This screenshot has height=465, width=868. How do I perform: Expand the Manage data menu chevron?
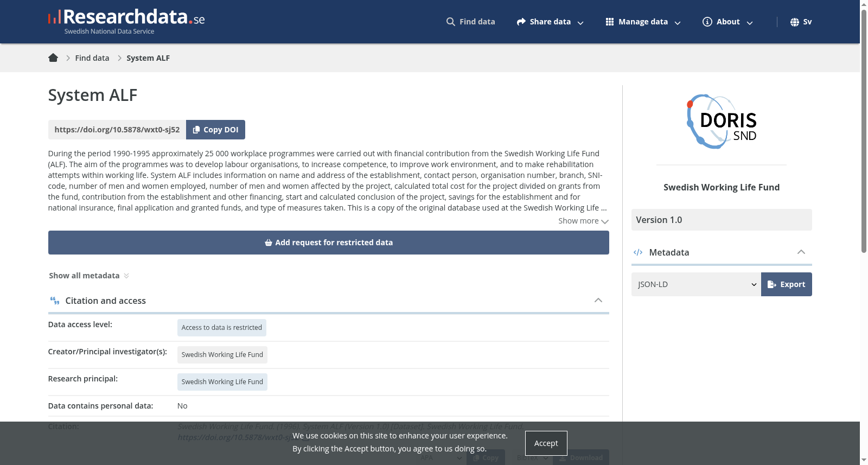[x=678, y=23]
